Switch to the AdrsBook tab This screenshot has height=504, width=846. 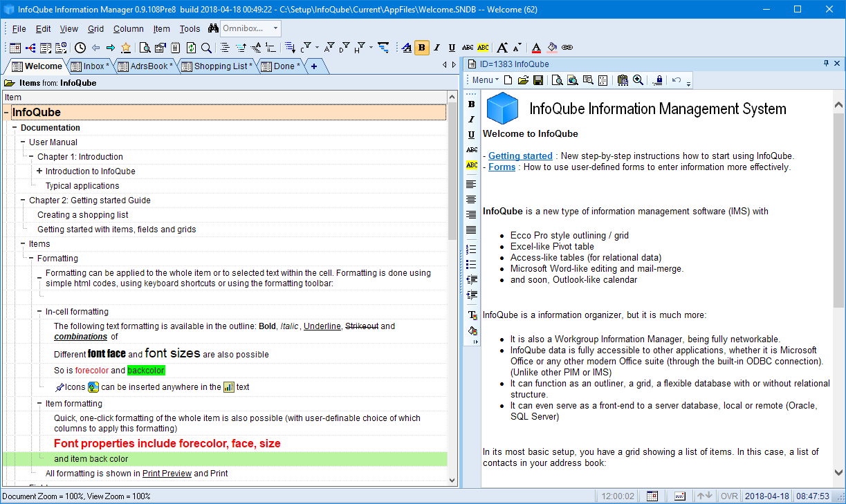(144, 66)
